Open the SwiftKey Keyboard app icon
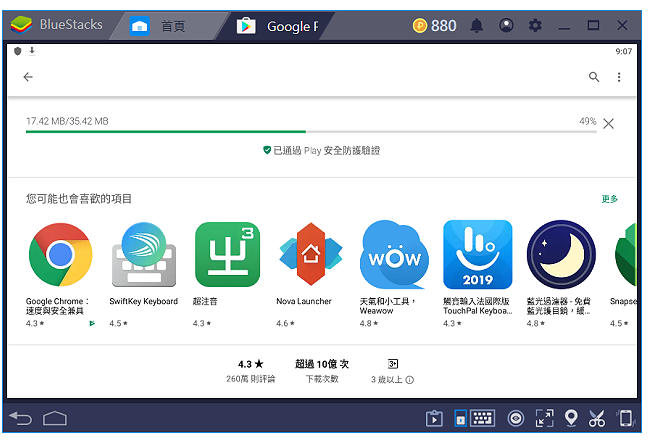 [x=144, y=255]
